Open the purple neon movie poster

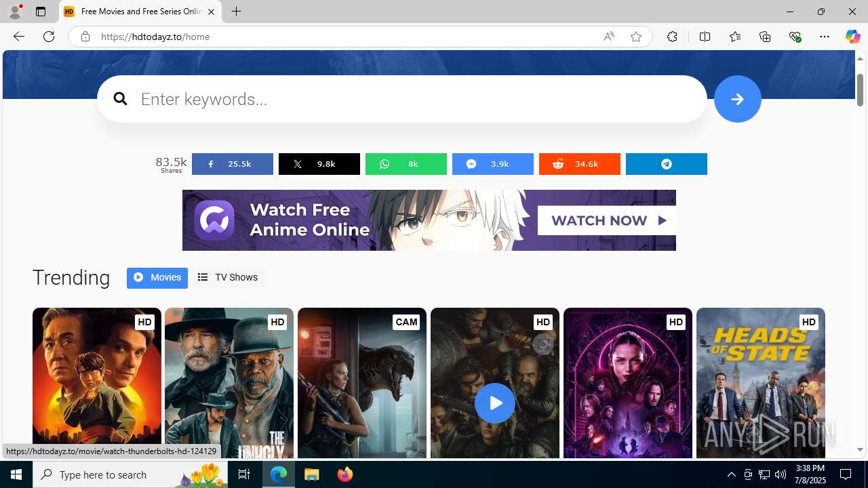(x=627, y=383)
